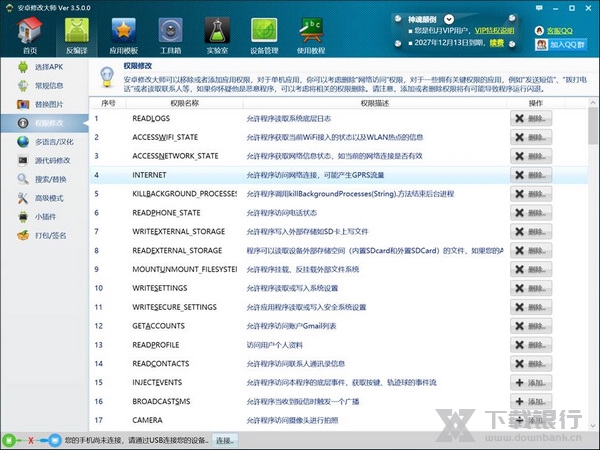Click the description 允许程序访问电话状态

click(x=282, y=213)
